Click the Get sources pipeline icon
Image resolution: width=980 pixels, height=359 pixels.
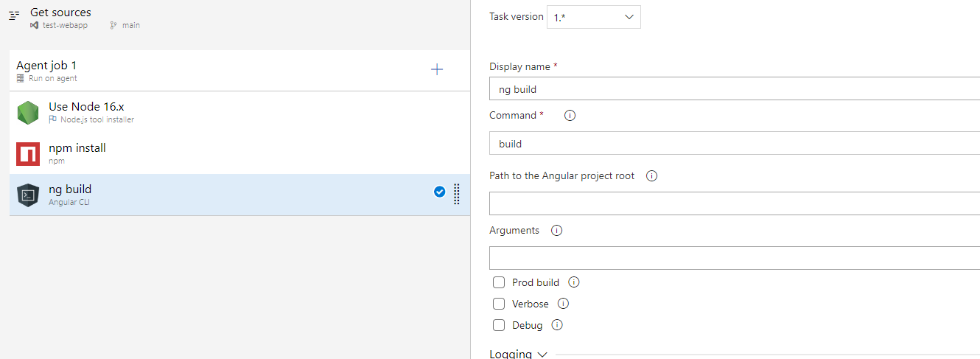click(x=14, y=15)
